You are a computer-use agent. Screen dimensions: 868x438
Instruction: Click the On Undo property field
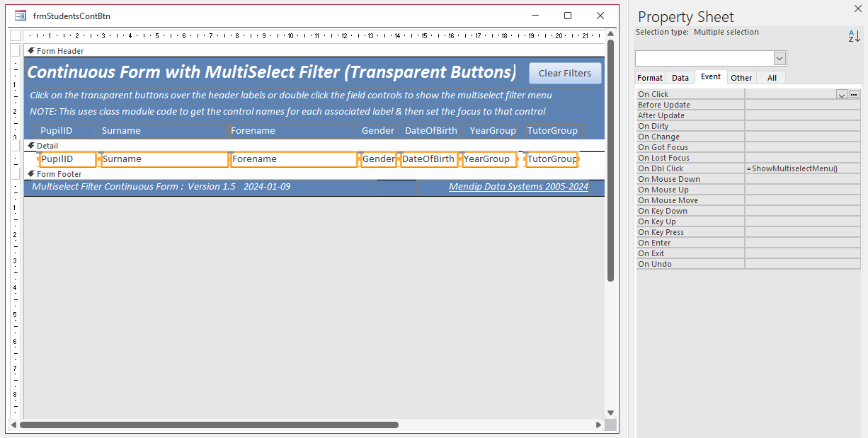(803, 264)
